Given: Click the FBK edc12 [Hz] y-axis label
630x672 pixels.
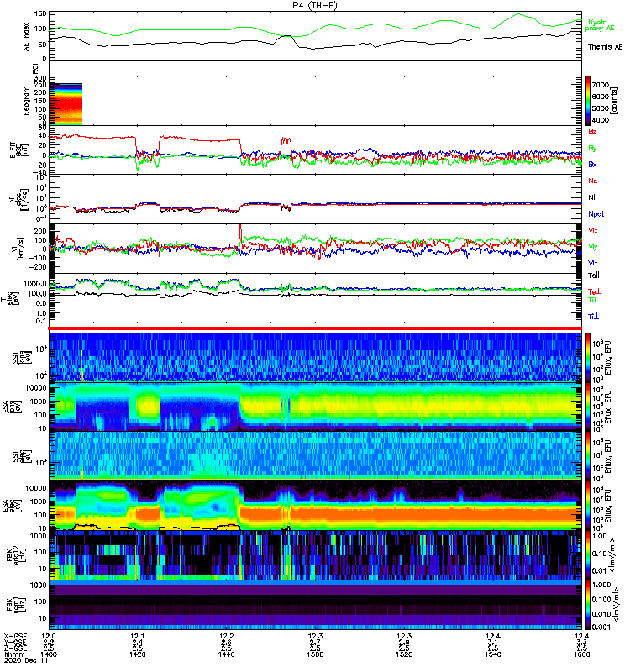Looking at the screenshot, I should [x=16, y=554].
